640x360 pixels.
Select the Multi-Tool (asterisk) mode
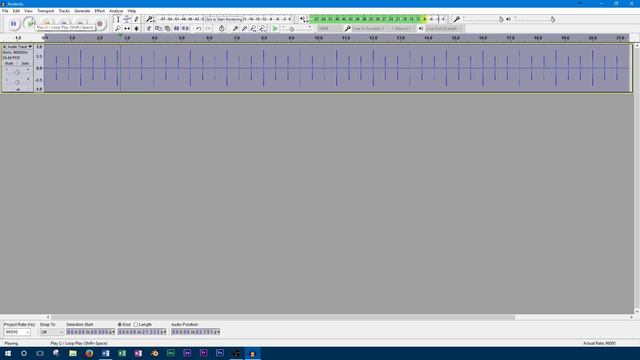point(136,29)
